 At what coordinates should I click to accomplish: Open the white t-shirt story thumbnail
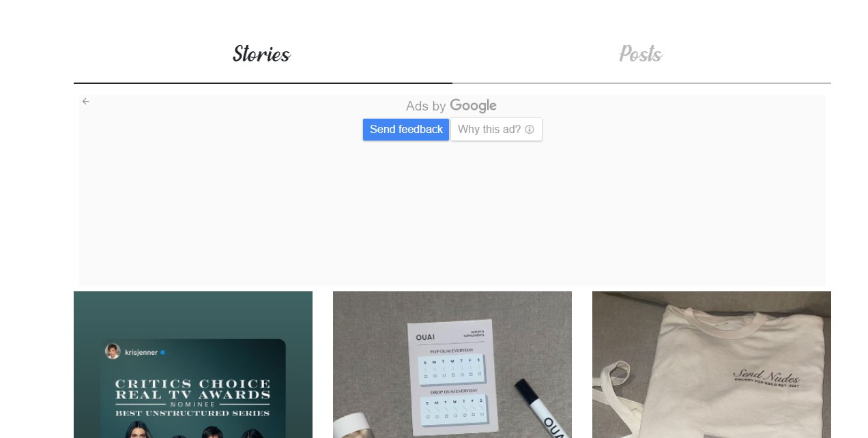712,364
